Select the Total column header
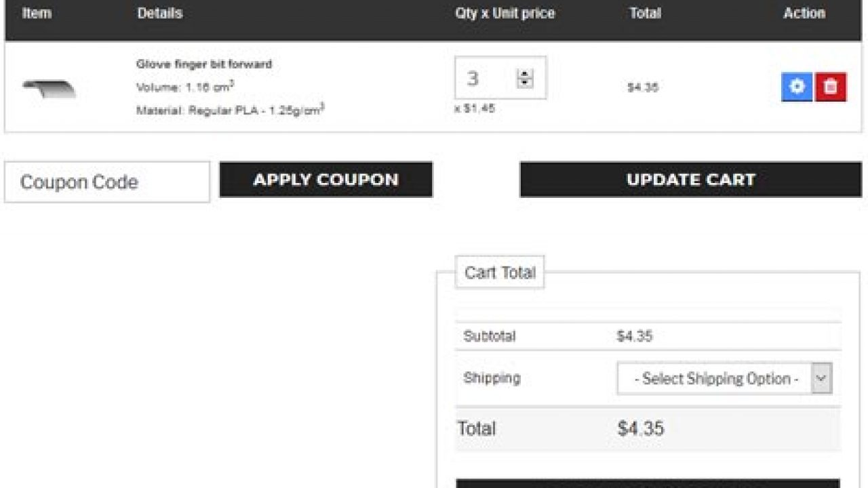The image size is (868, 488). pyautogui.click(x=645, y=13)
